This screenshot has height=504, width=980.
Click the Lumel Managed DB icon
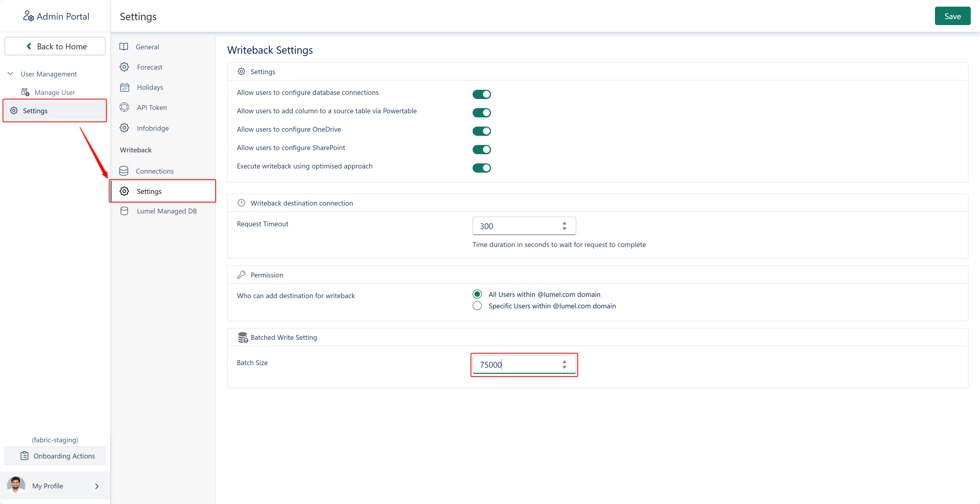coord(124,211)
